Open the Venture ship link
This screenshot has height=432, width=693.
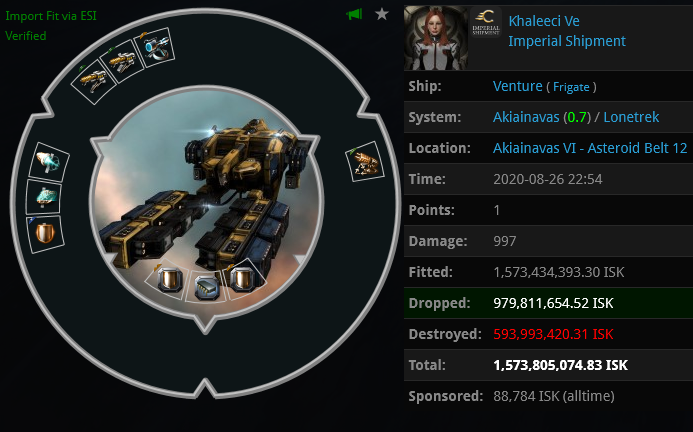[518, 86]
